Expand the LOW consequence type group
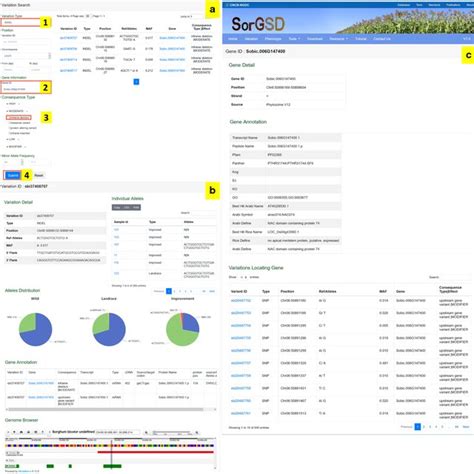The height and width of the screenshot is (474, 474). (13, 139)
